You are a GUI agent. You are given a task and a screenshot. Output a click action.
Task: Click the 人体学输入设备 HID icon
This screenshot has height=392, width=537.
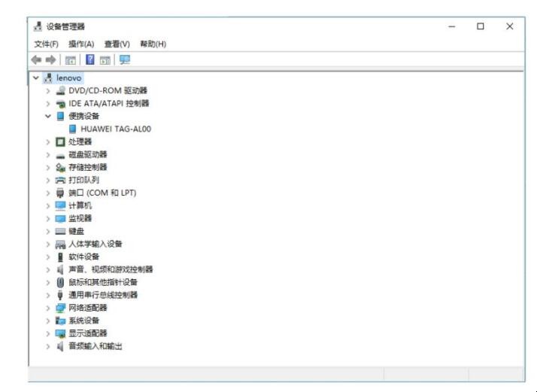(60, 245)
